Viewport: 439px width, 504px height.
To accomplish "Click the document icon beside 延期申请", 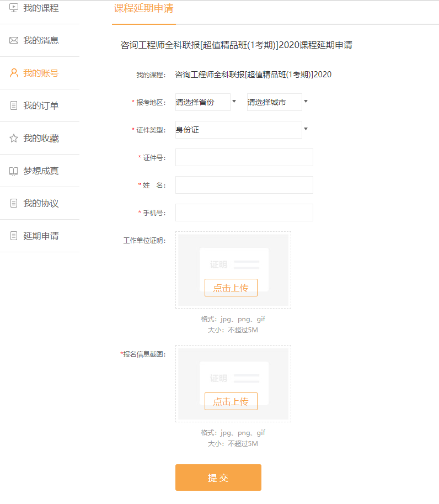I will tap(14, 236).
